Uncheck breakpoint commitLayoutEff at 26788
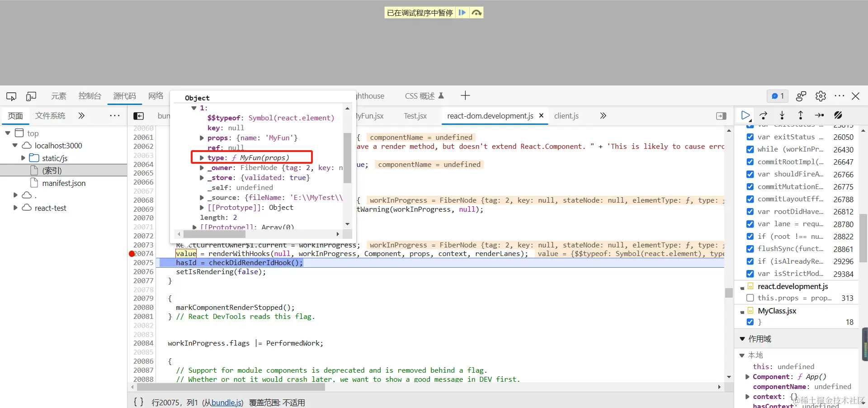This screenshot has width=868, height=408. (x=750, y=199)
